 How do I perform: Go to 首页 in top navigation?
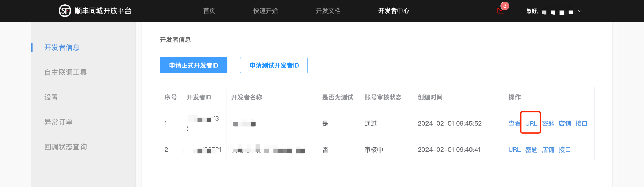click(x=209, y=11)
